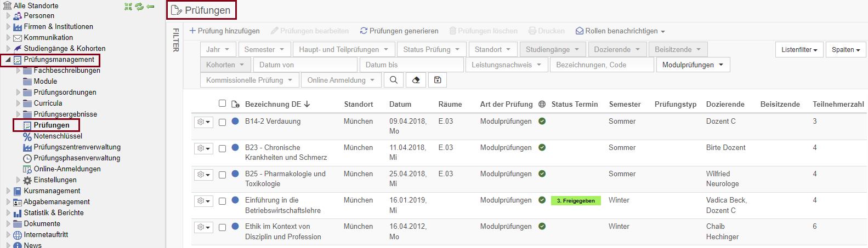Click blue status dot in Ethik im Kontext row

235,226
